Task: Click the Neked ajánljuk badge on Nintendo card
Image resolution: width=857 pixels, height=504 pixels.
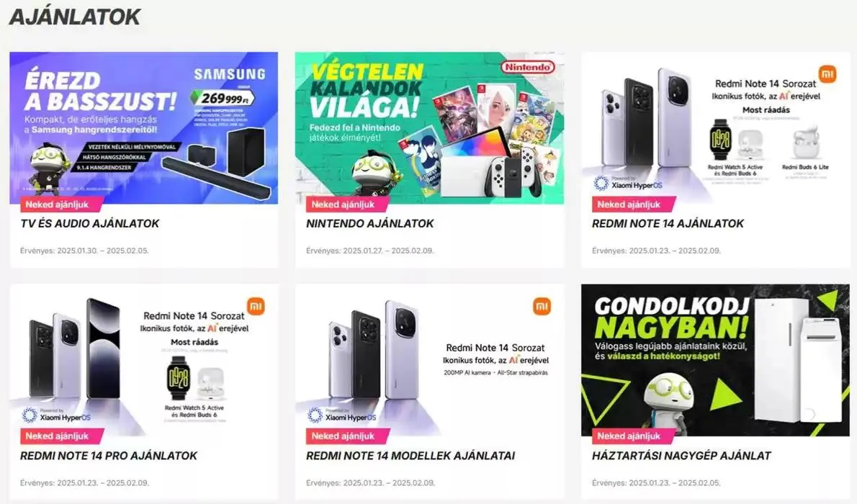Action: click(343, 204)
